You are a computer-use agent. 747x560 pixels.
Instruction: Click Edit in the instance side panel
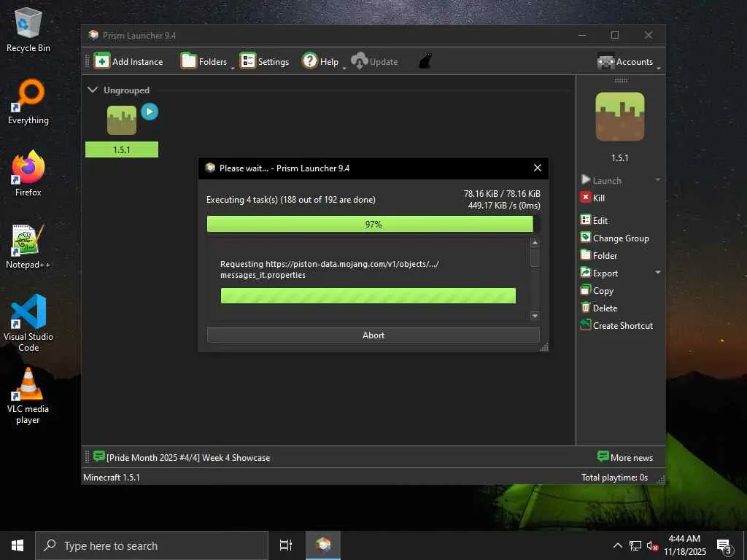tap(594, 220)
